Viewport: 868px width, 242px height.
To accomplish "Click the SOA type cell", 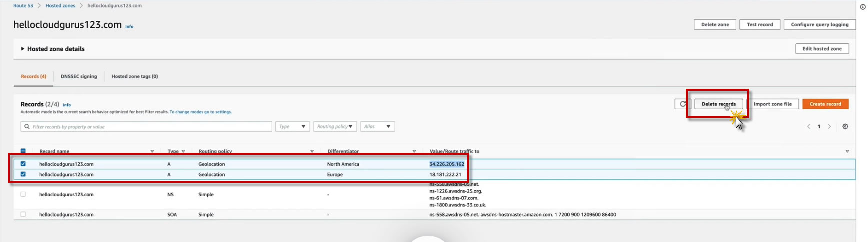I will coord(172,215).
